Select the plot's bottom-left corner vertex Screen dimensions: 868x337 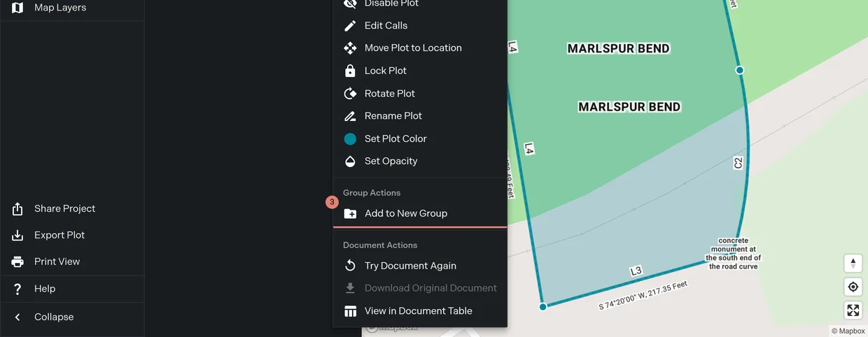(x=542, y=307)
